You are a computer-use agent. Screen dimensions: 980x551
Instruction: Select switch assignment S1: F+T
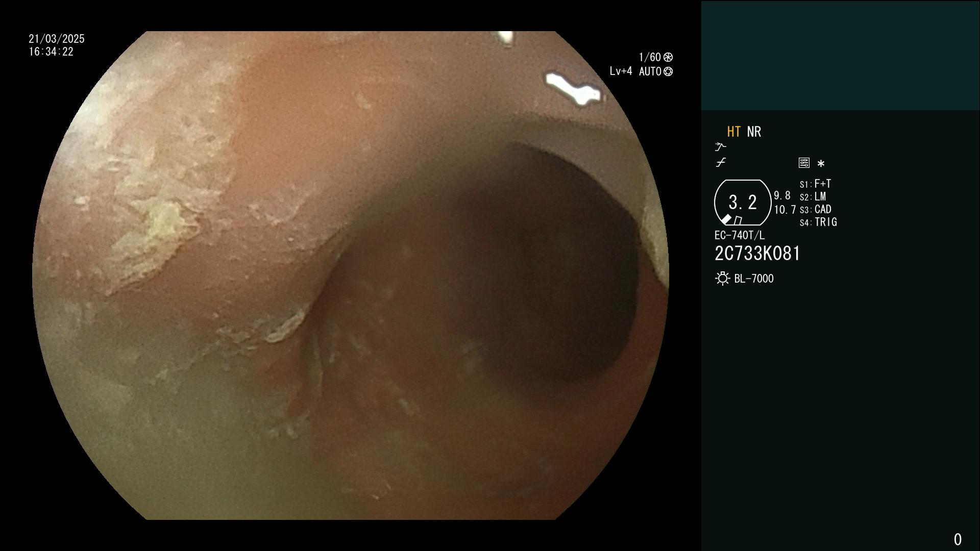pyautogui.click(x=816, y=184)
